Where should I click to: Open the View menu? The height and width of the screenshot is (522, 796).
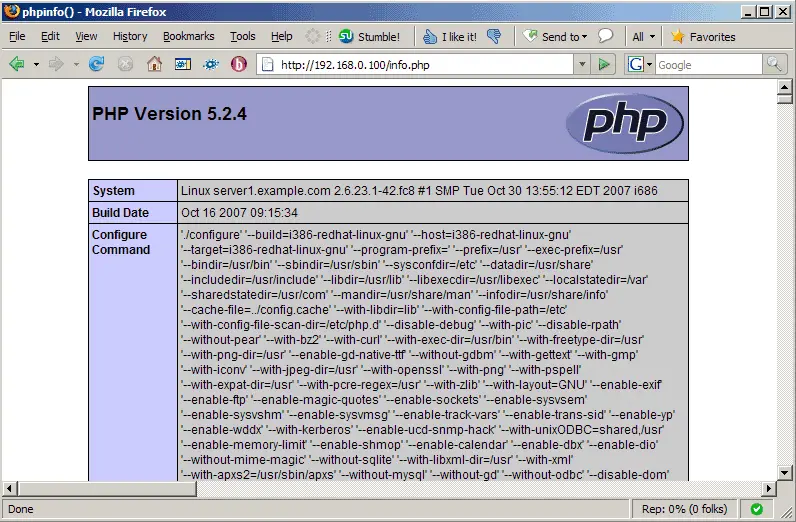pos(86,36)
